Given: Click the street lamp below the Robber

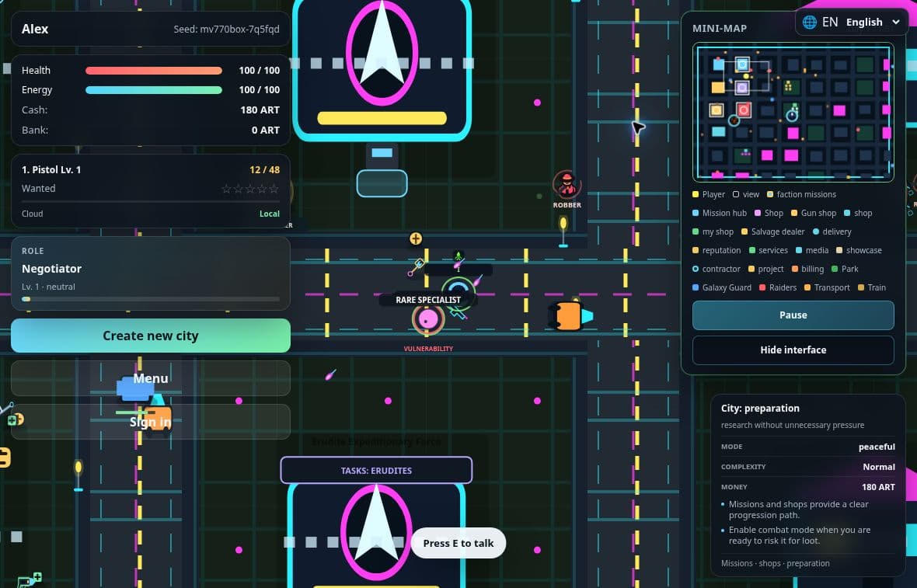Looking at the screenshot, I should click(563, 231).
